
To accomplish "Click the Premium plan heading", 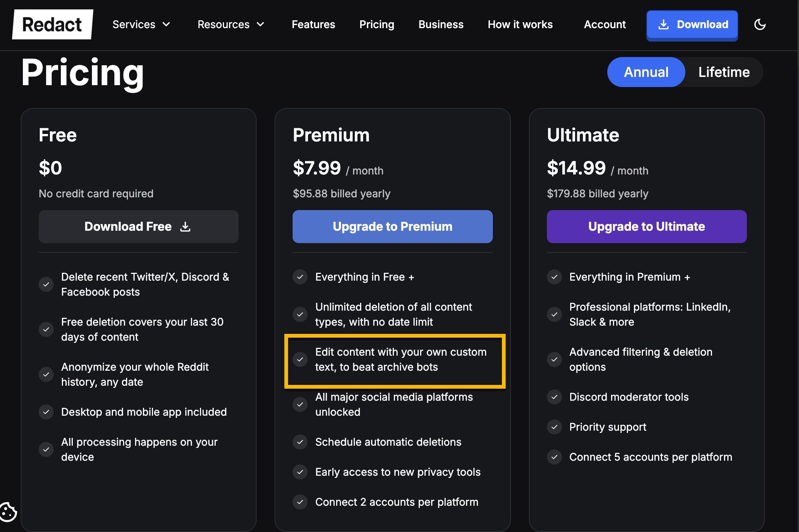I will tap(331, 135).
